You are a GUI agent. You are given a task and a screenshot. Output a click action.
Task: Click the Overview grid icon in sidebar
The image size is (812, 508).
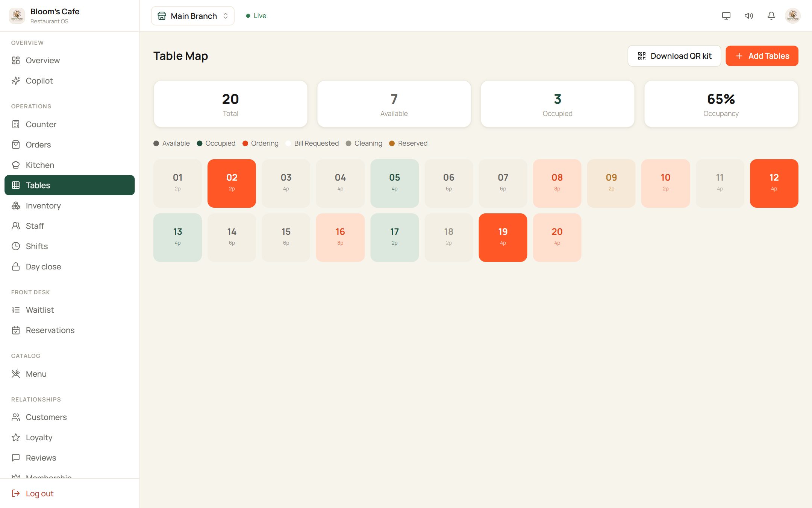[x=16, y=61]
